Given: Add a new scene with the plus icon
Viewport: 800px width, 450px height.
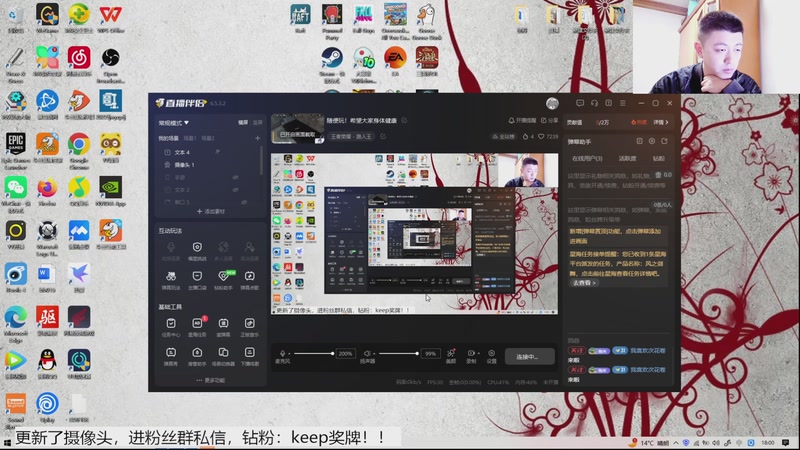Looking at the screenshot, I should point(258,138).
